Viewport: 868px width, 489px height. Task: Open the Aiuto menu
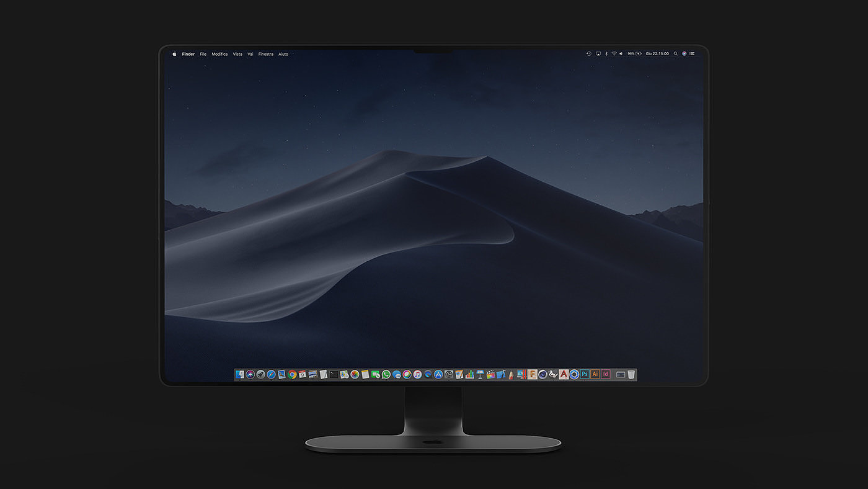click(x=283, y=54)
